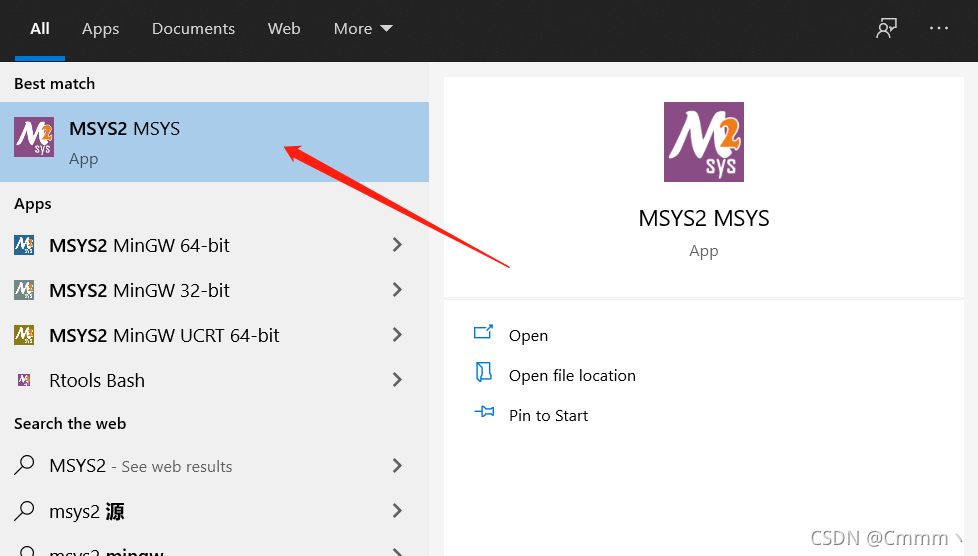
Task: Click the Rtools Bash app icon
Action: point(24,380)
